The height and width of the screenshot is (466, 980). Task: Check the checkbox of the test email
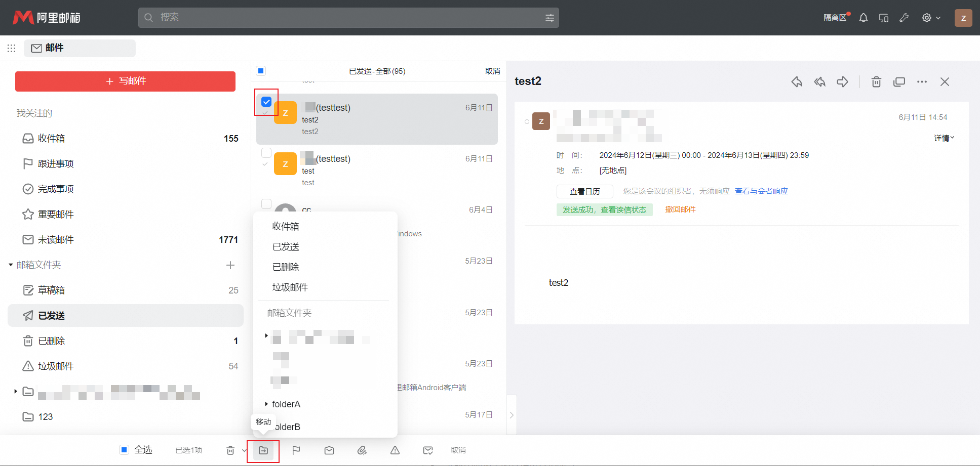pos(266,153)
